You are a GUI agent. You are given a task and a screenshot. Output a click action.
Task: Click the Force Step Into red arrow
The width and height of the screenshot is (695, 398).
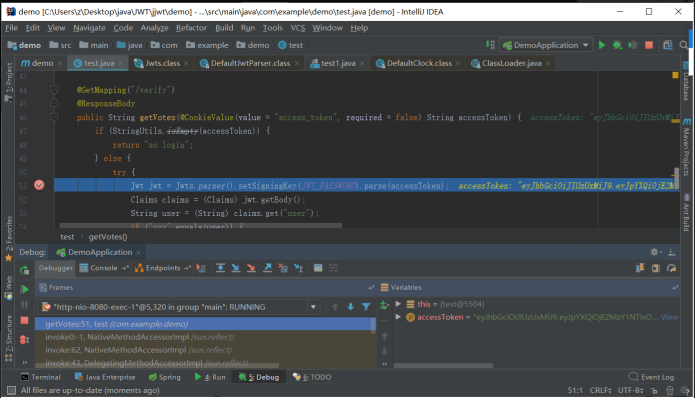[251, 268]
